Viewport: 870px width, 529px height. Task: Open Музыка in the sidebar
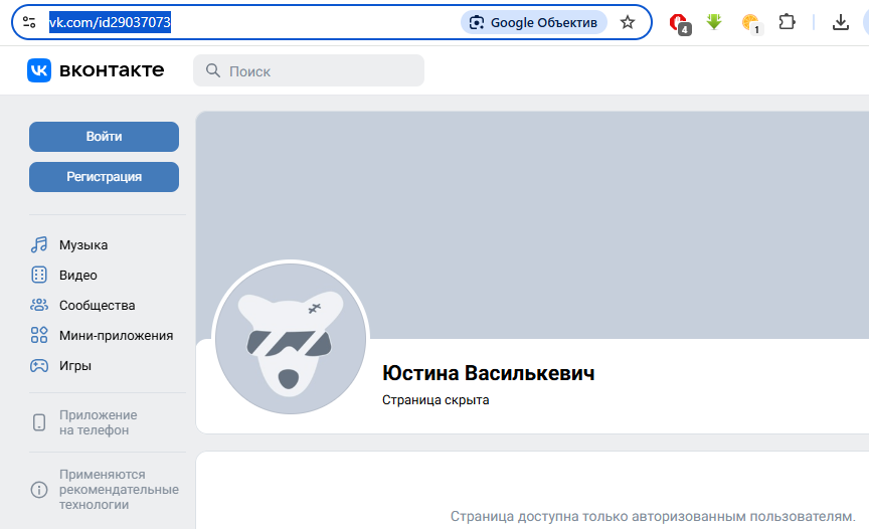(x=83, y=245)
